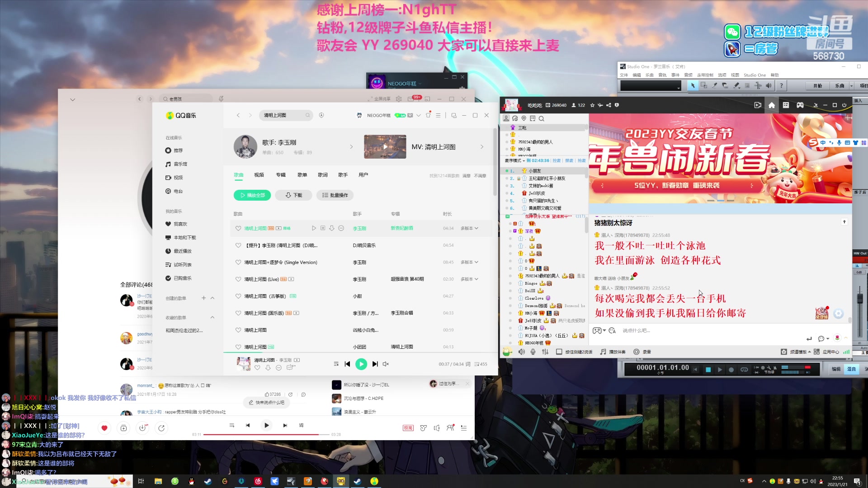
Task: Select the range tool in Studio One toolbar
Action: pyautogui.click(x=703, y=85)
